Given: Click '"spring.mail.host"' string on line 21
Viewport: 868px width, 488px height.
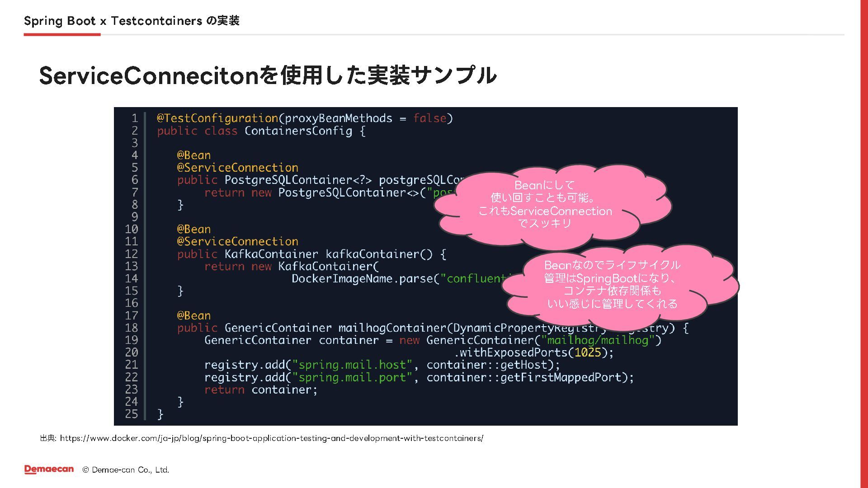Looking at the screenshot, I should [352, 365].
